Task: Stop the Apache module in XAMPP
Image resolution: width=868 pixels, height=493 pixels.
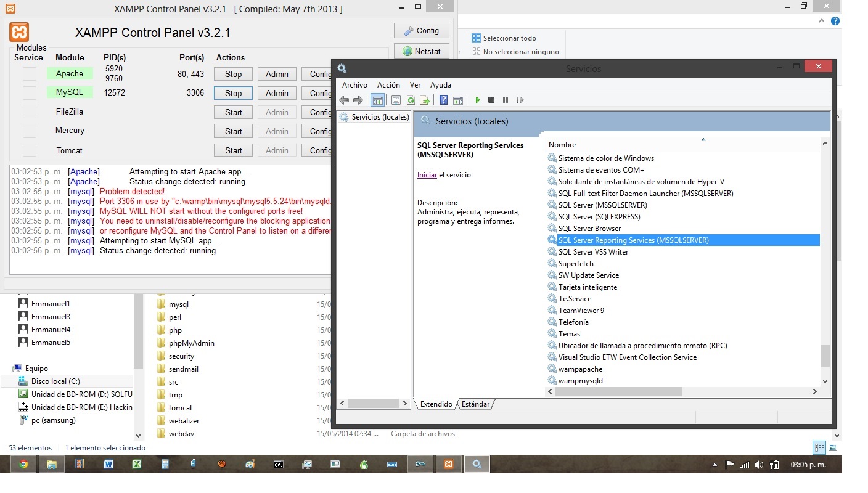Action: click(233, 74)
